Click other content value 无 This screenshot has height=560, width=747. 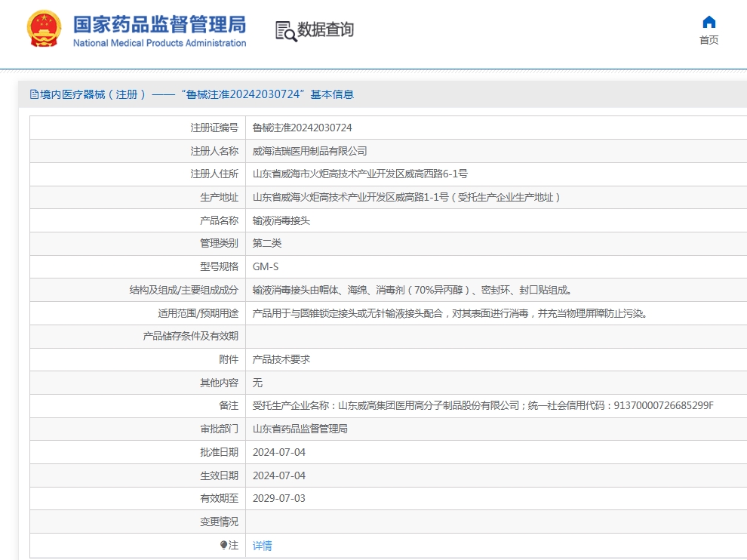pos(257,383)
